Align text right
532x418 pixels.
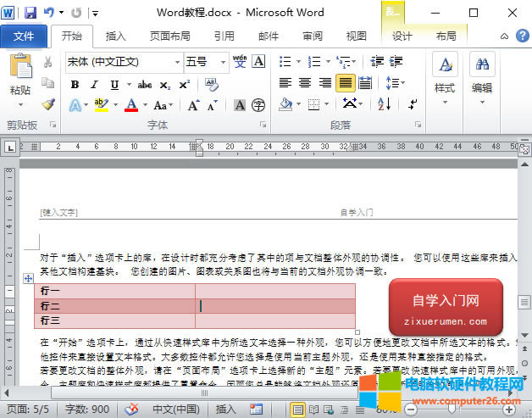pyautogui.click(x=325, y=82)
